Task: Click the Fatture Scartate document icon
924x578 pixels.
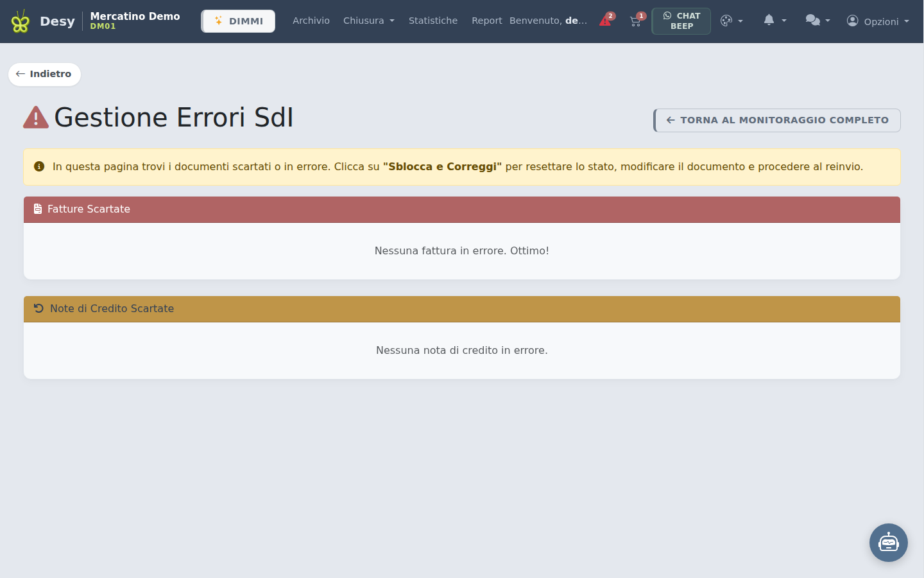Action: point(38,209)
